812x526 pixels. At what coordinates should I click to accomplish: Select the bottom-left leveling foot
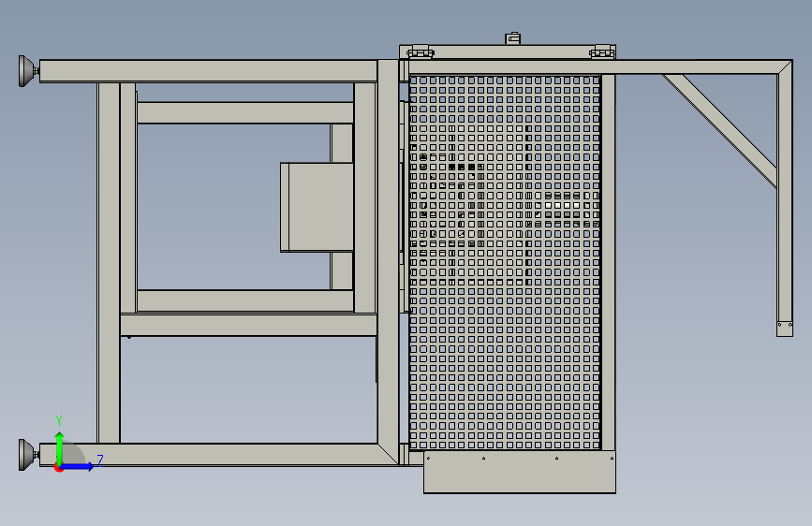click(x=28, y=455)
